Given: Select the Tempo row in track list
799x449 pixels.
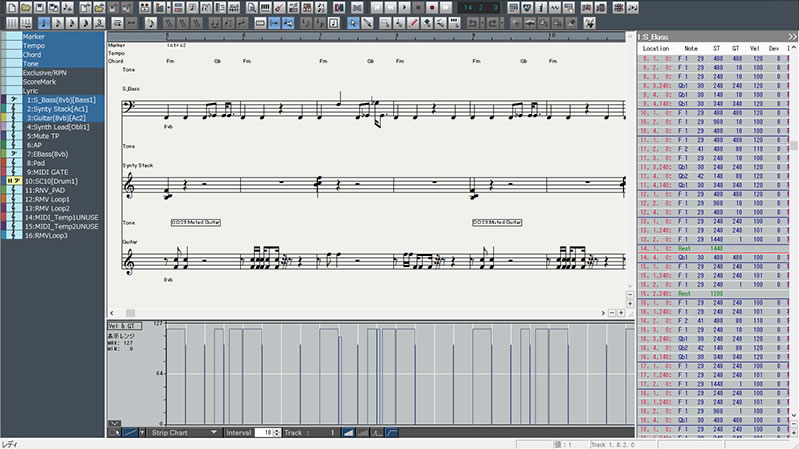Looking at the screenshot, I should [x=33, y=46].
